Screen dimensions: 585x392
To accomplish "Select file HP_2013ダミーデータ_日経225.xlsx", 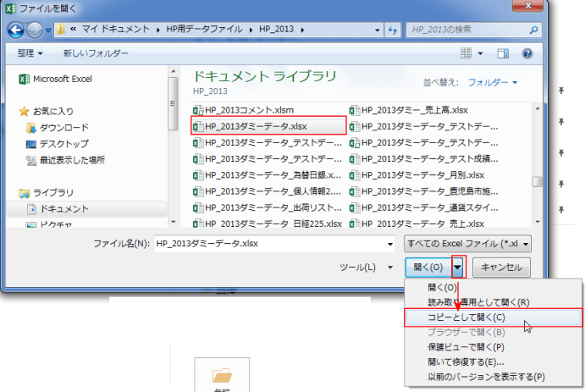I will pyautogui.click(x=268, y=224).
